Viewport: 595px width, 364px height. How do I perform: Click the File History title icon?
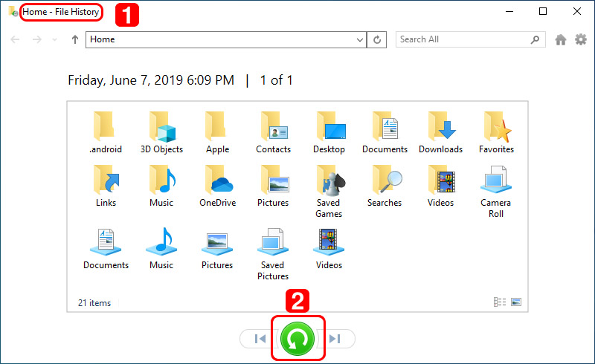13,11
